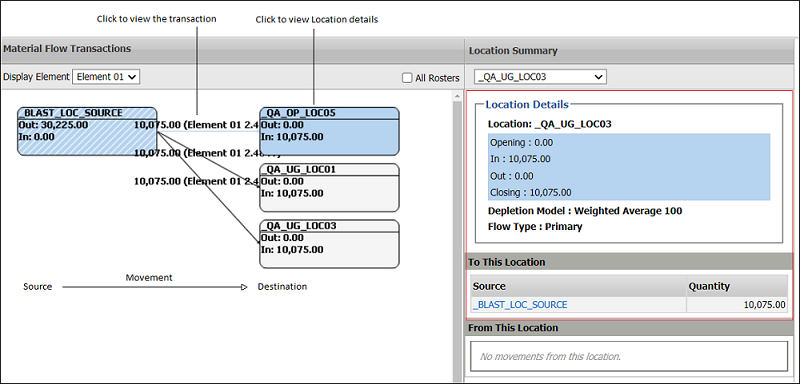The height and width of the screenshot is (384, 800).
Task: Click the In : 10,075.00 line in Location Details
Action: point(520,159)
